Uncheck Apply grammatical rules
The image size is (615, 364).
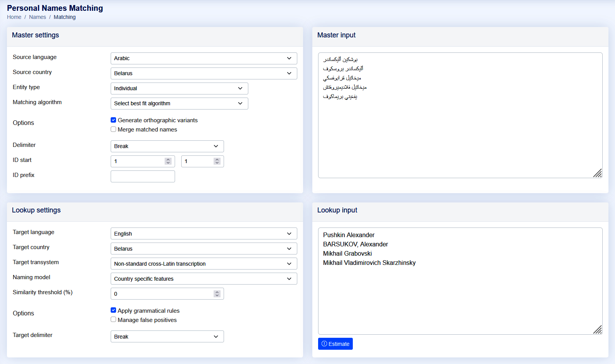tap(113, 310)
